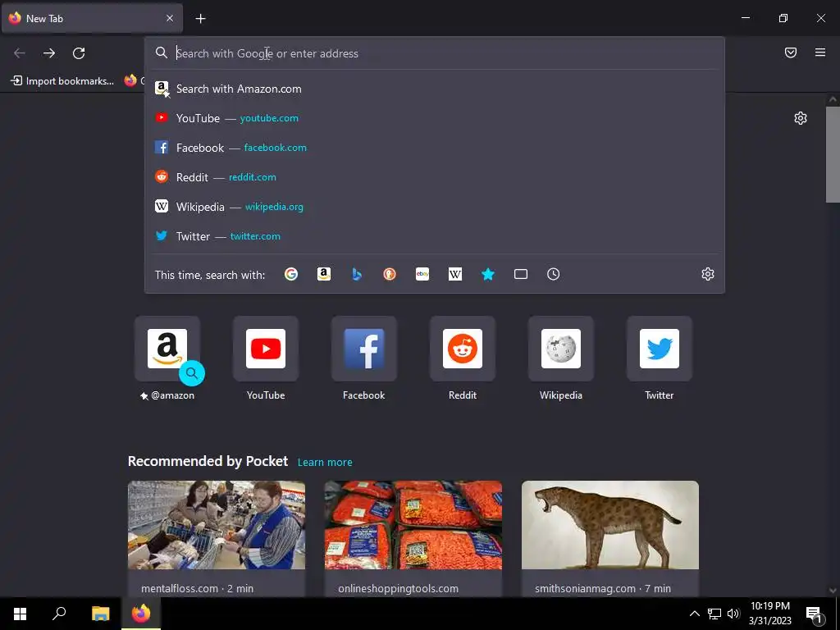This screenshot has height=630, width=840.
Task: Choose Twitter twitter.com suggestion
Action: coord(435,236)
